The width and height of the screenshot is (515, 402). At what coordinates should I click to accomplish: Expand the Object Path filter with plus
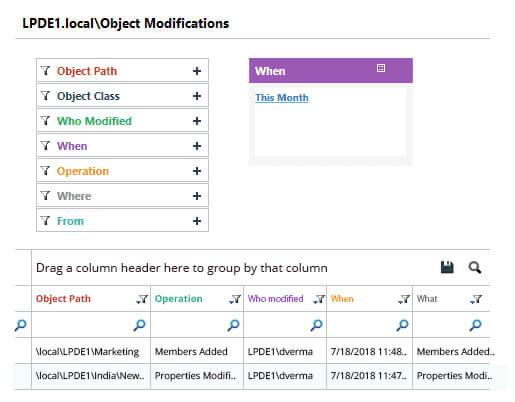click(197, 71)
